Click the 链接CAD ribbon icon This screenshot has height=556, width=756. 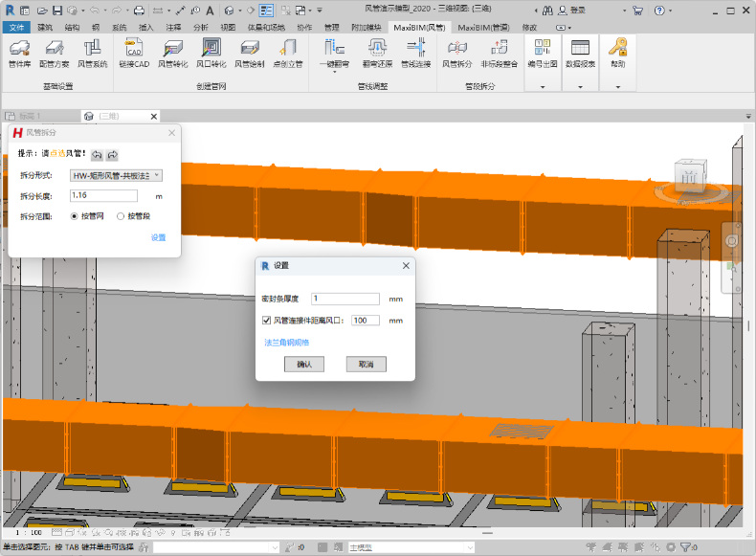(134, 52)
